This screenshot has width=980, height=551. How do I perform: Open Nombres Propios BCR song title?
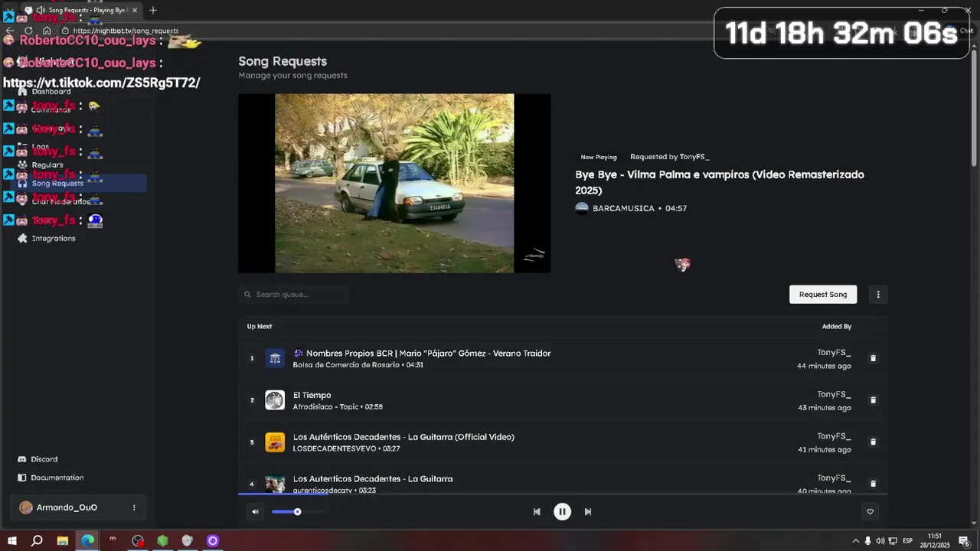pyautogui.click(x=422, y=354)
